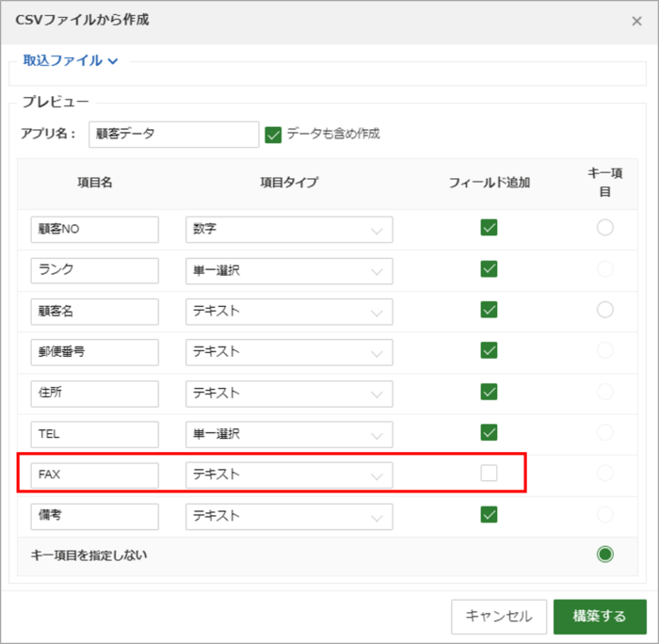
Task: Open the item type dropdown for 顧客名
Action: pyautogui.click(x=289, y=312)
